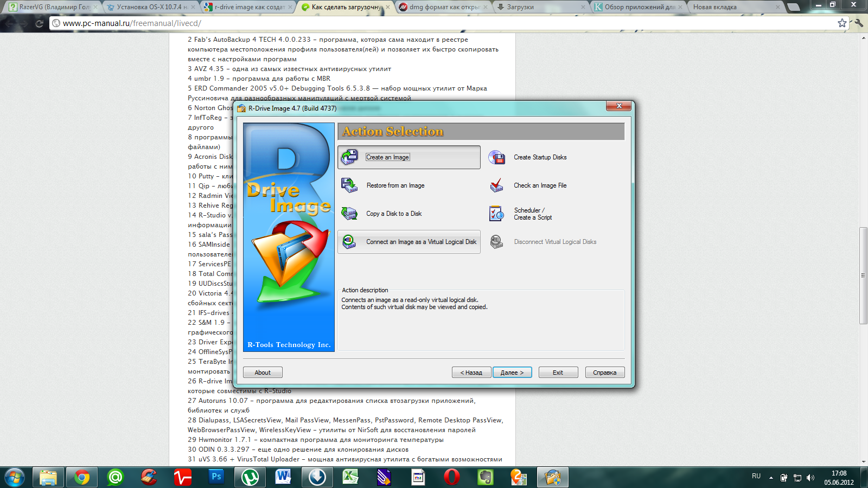
Task: Open Windows Explorer from the taskbar
Action: [x=48, y=477]
